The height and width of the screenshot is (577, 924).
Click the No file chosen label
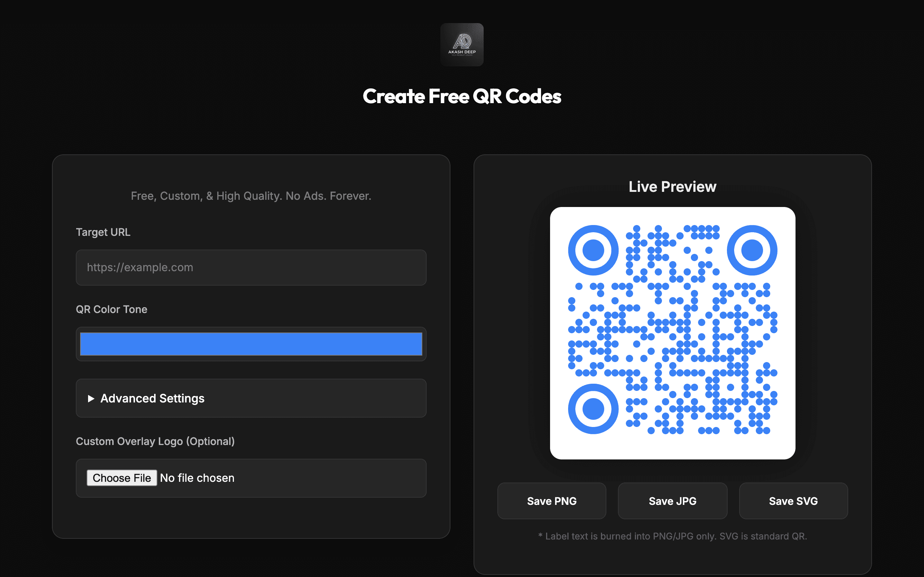[197, 477]
